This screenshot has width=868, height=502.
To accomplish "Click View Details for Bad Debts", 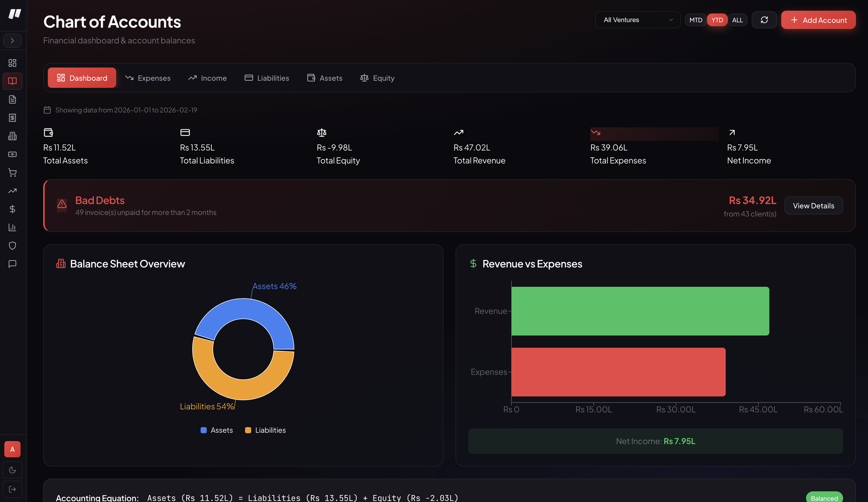I will (813, 206).
